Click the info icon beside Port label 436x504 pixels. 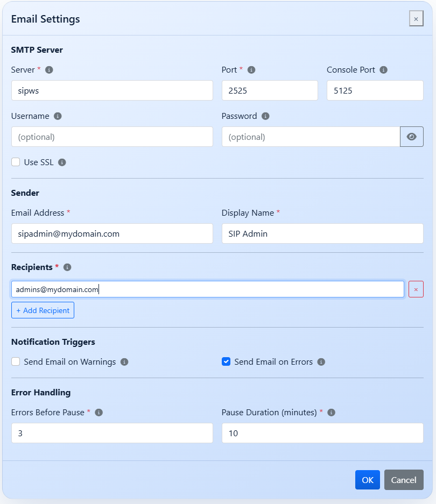point(251,70)
